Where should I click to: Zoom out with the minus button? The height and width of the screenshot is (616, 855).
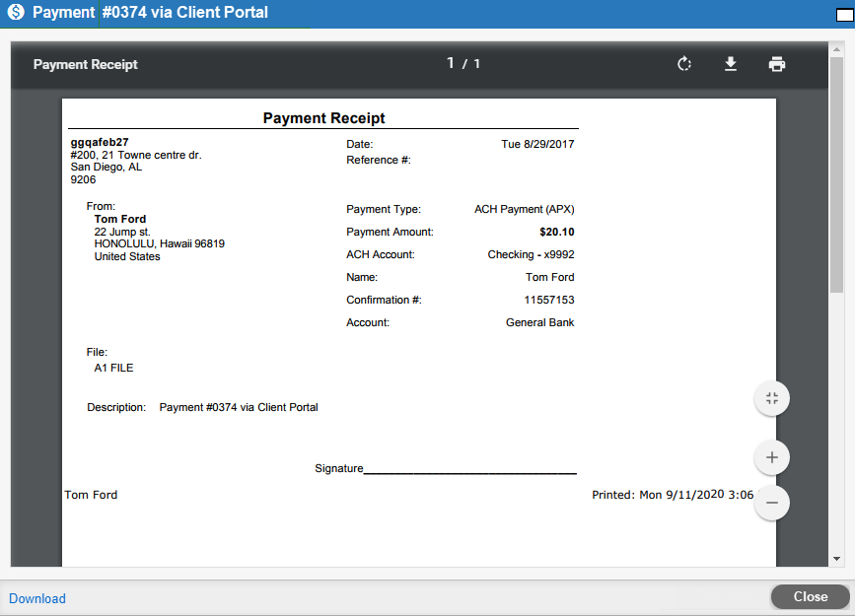click(x=771, y=502)
